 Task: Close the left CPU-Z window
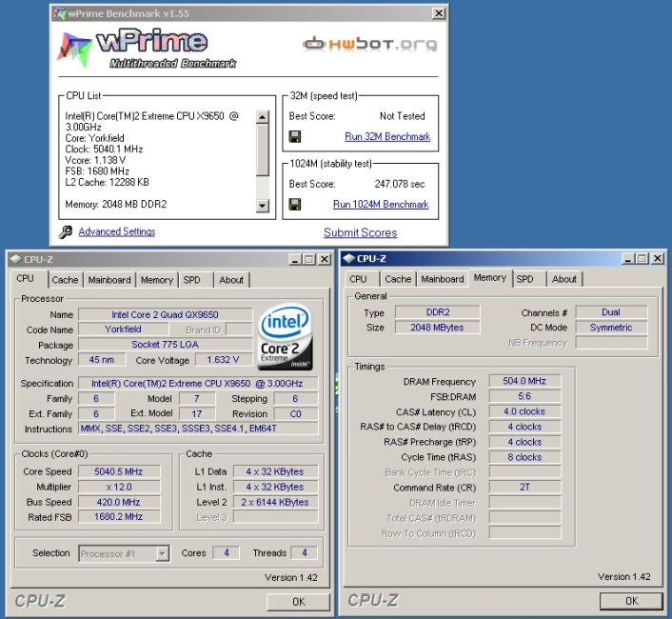[325, 259]
